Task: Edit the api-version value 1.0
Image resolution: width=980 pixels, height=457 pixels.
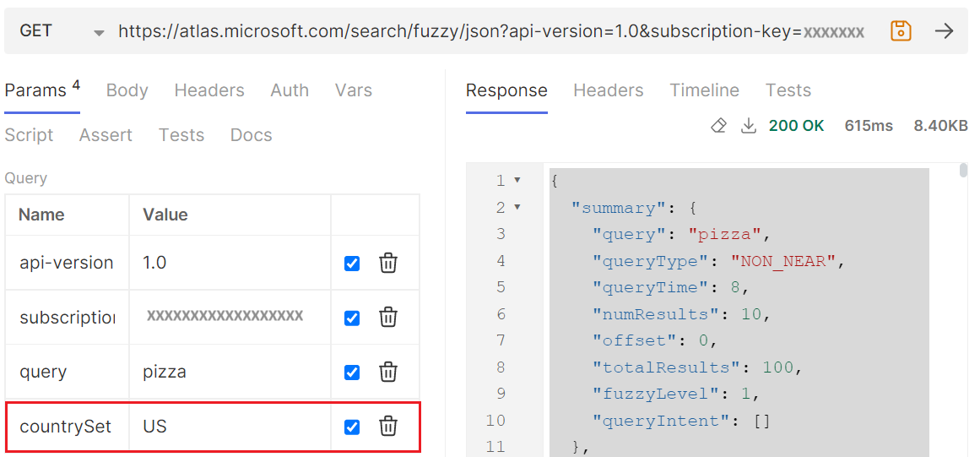Action: pyautogui.click(x=230, y=264)
